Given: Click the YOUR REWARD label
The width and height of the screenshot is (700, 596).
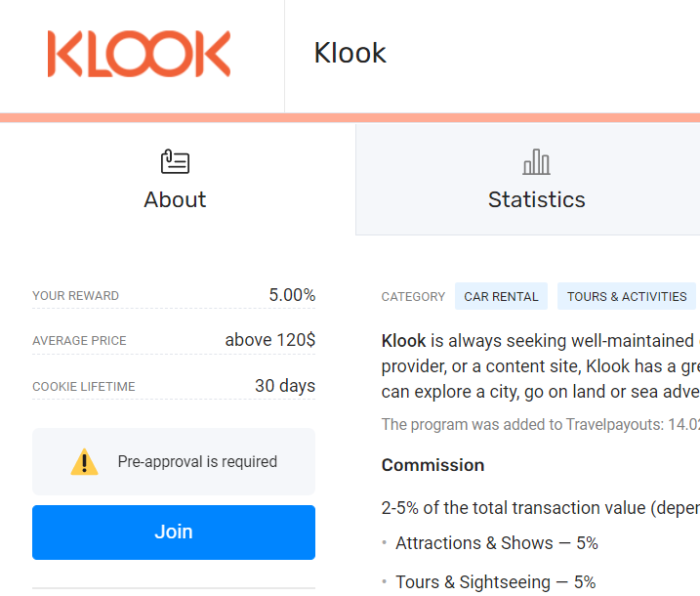Looking at the screenshot, I should [75, 296].
